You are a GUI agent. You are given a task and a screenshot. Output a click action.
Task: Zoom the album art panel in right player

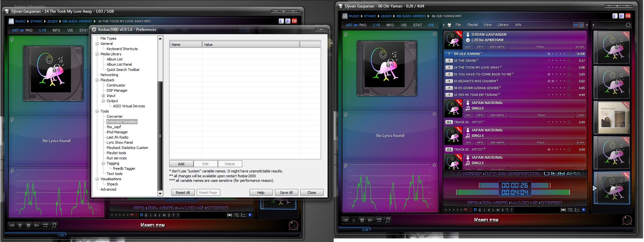point(346,34)
